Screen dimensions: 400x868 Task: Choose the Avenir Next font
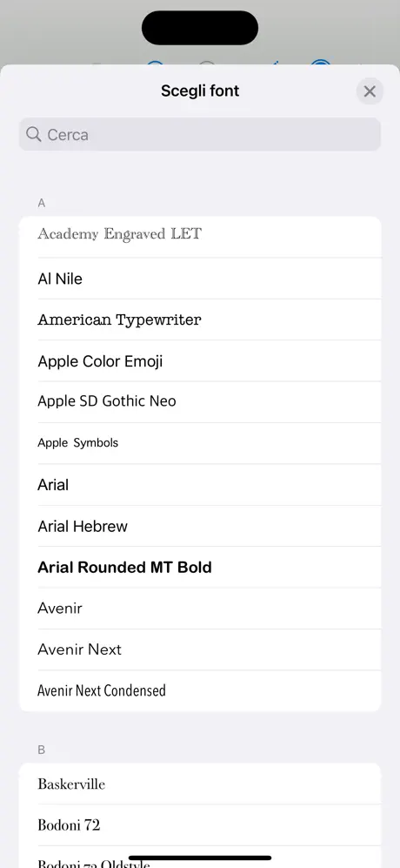point(200,649)
